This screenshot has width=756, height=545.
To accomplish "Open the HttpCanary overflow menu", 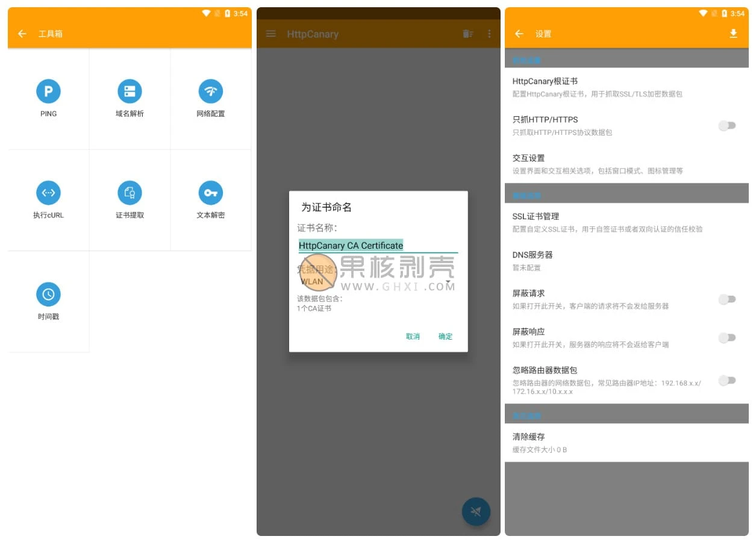I will (489, 34).
